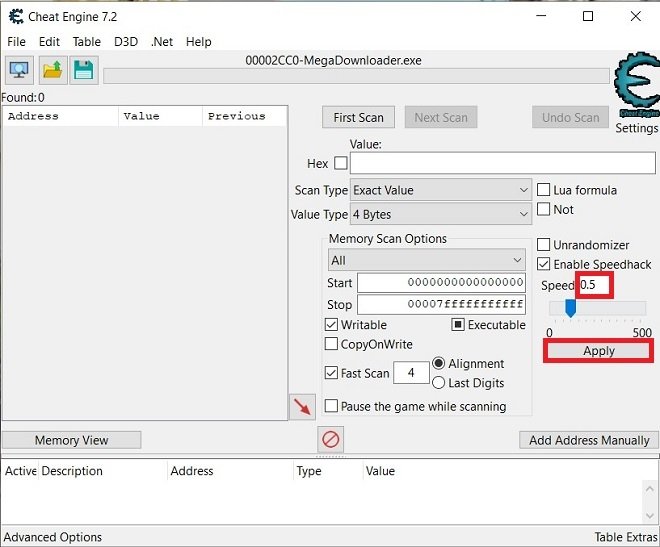Select the Last Digits radio button
This screenshot has width=660, height=547.
coord(439,382)
